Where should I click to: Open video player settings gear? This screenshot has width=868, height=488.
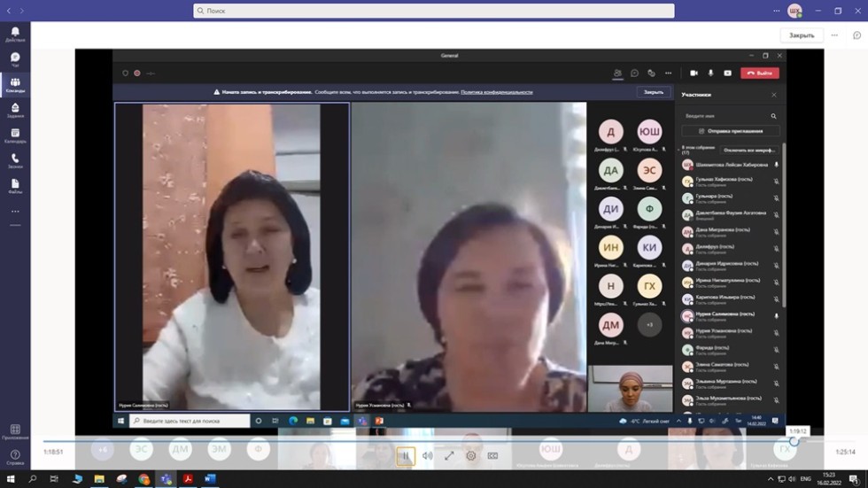point(471,456)
